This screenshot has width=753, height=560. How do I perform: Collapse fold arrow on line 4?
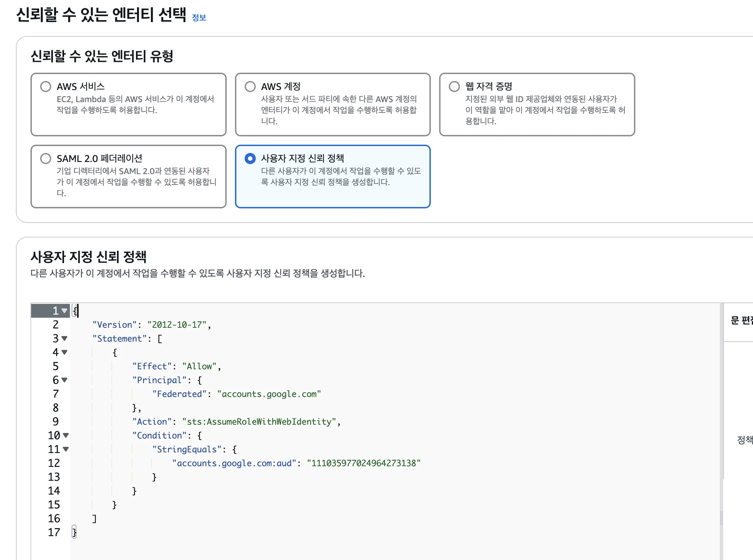[x=64, y=352]
